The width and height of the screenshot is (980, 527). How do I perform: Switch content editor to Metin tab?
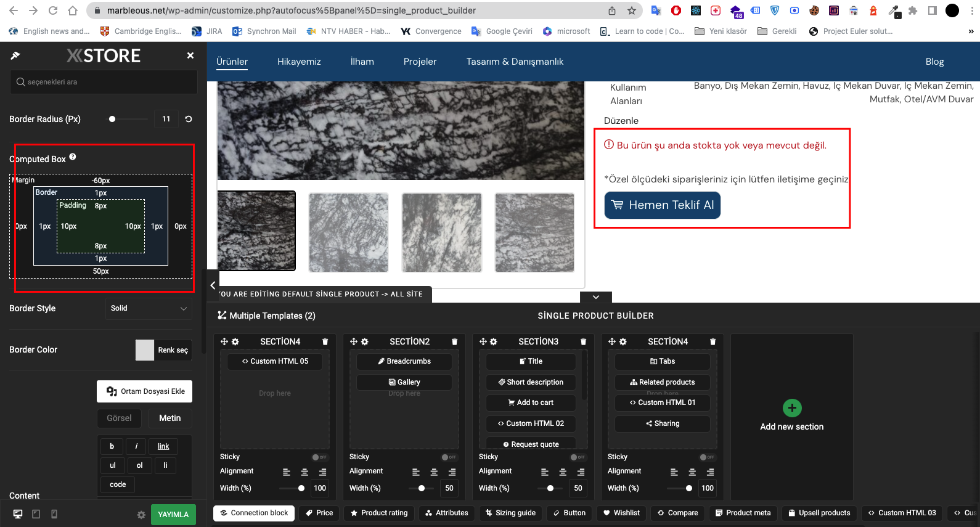(x=169, y=418)
